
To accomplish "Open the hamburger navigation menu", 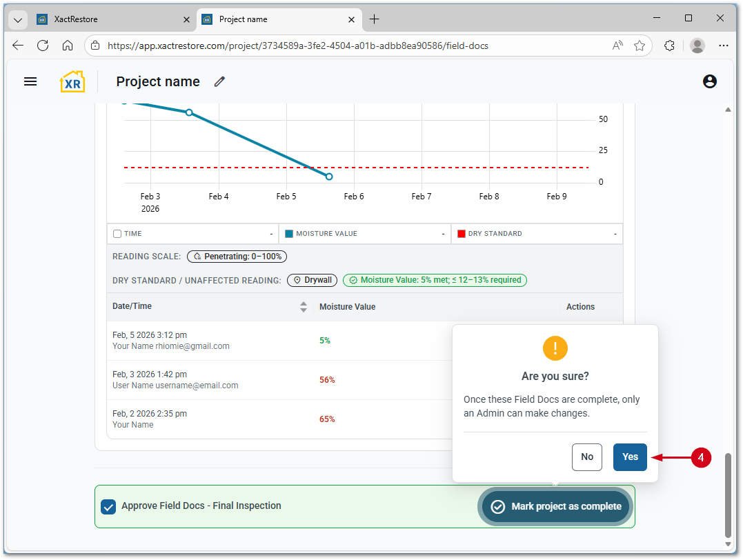I will (x=30, y=81).
